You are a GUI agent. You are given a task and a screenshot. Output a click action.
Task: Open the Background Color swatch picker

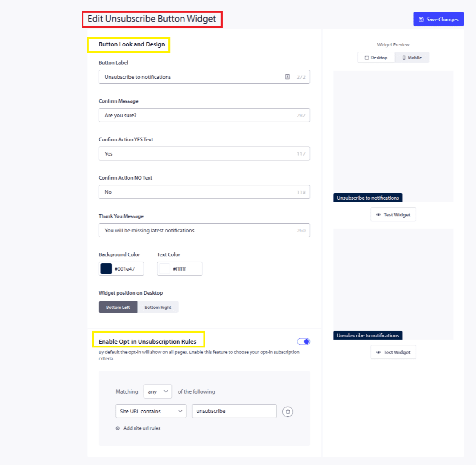pyautogui.click(x=106, y=269)
